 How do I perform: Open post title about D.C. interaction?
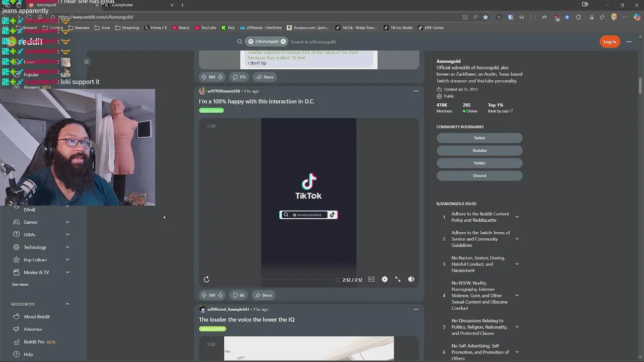pyautogui.click(x=257, y=101)
